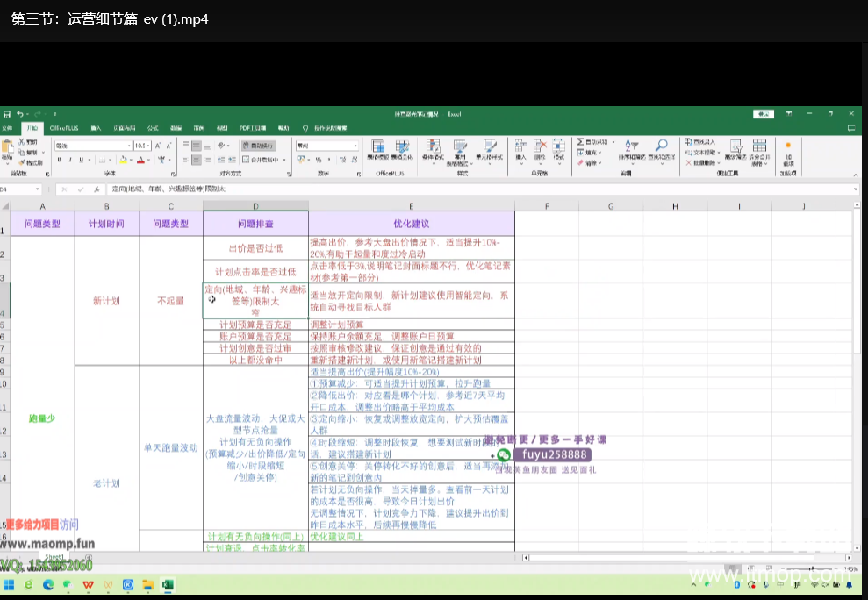Viewport: 868px width, 600px height.
Task: Open the font color dropdown arrow
Action: click(149, 160)
